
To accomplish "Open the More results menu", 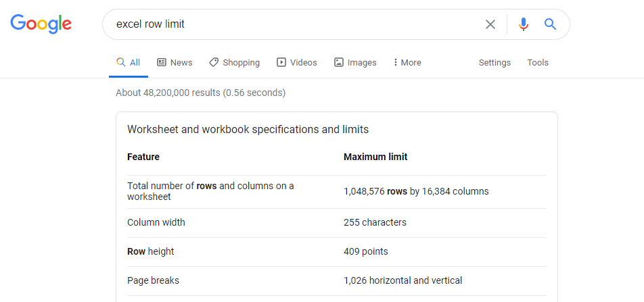I will (x=407, y=62).
